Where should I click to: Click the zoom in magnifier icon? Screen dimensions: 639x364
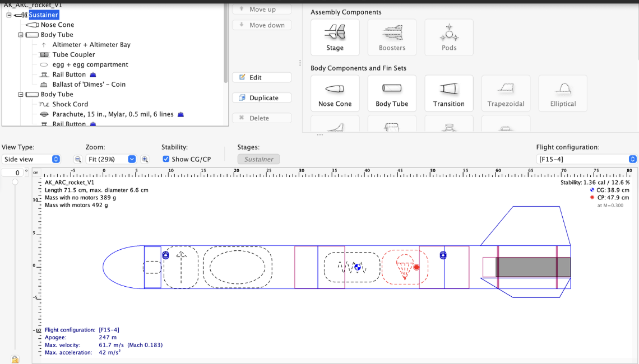point(145,160)
